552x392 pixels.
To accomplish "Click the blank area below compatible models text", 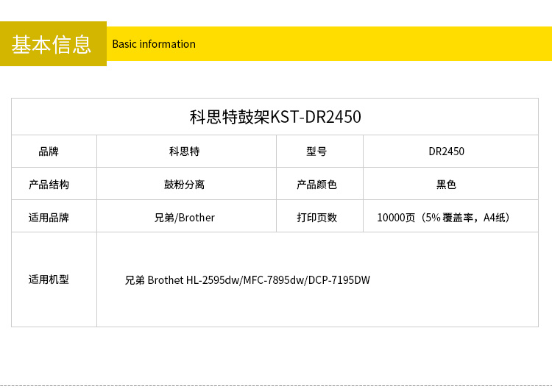I will click(316, 309).
